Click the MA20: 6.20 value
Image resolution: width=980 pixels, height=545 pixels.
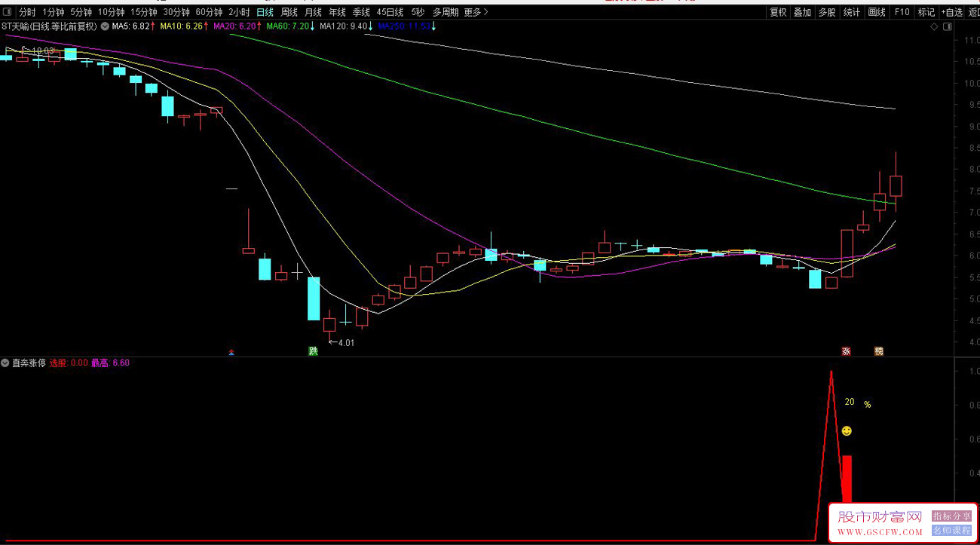click(x=237, y=26)
